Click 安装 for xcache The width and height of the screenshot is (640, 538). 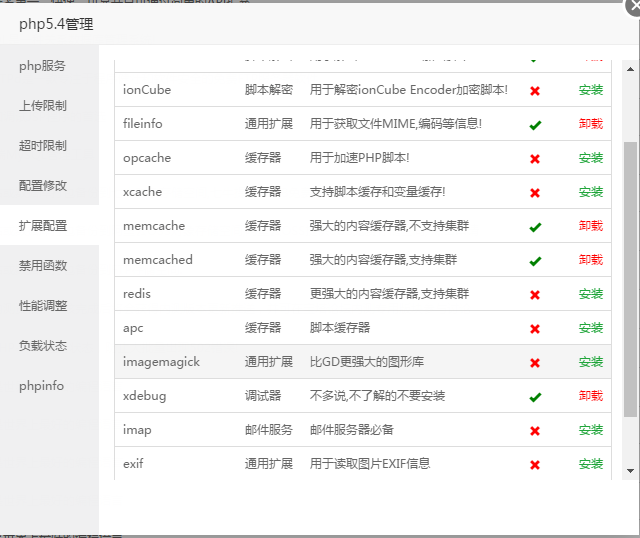[591, 192]
